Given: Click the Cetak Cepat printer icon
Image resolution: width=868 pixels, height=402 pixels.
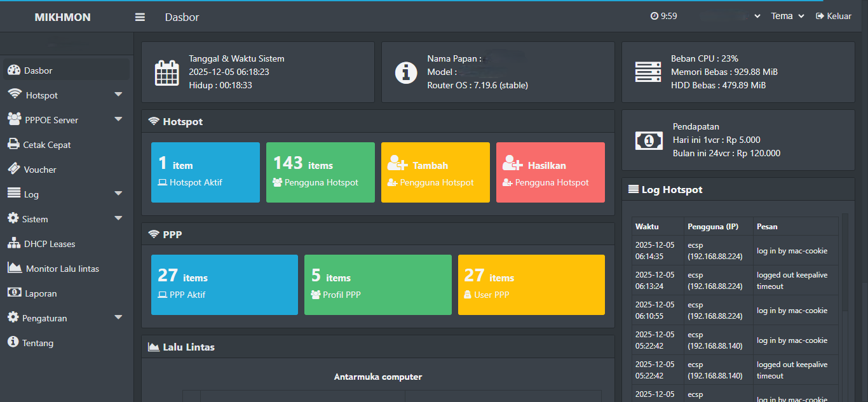Looking at the screenshot, I should click(x=14, y=144).
